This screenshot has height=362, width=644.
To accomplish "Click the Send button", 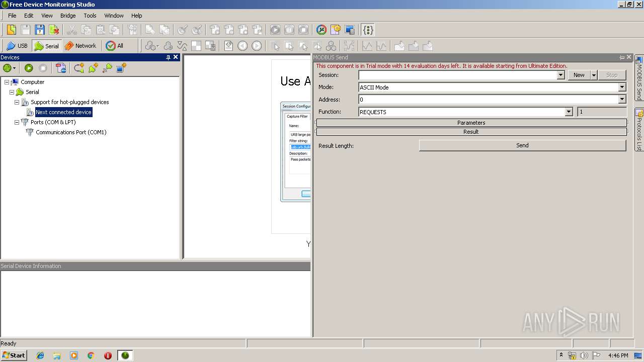I will [522, 145].
